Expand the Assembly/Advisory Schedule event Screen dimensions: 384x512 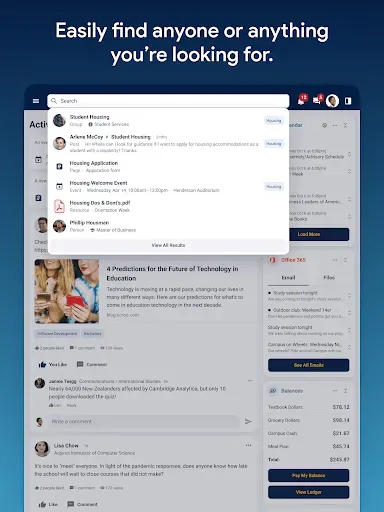coord(349,154)
